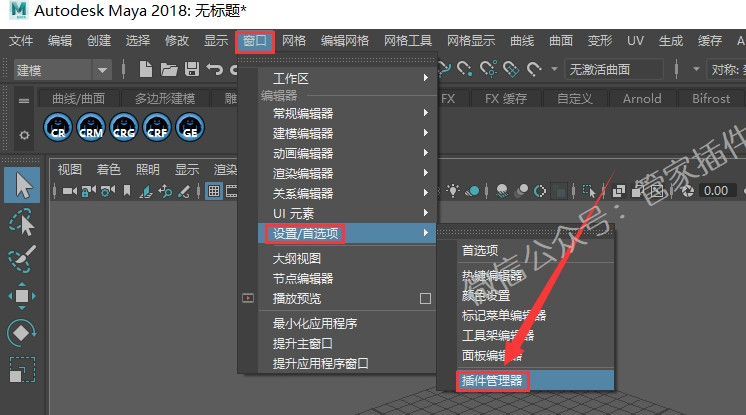Create a new scene with page icon
746x415 pixels.
146,69
